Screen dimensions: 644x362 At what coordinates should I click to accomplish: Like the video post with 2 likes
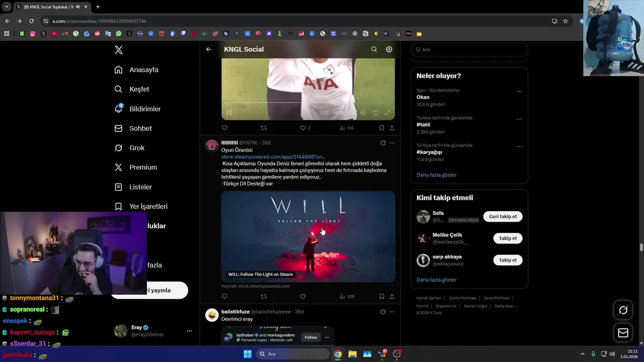[305, 128]
